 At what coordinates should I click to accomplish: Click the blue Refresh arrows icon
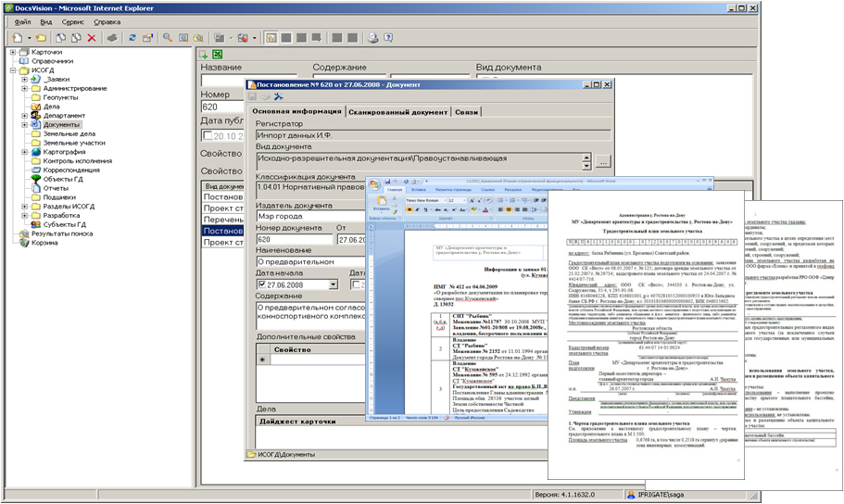click(x=132, y=38)
